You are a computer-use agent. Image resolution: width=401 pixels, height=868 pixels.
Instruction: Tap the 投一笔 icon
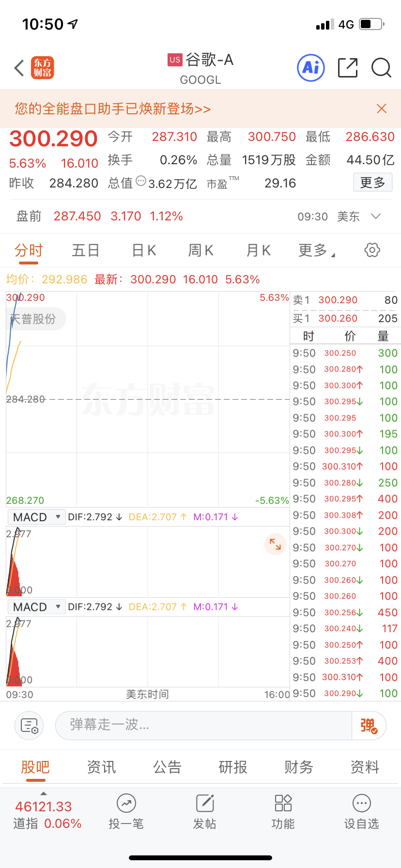[126, 804]
